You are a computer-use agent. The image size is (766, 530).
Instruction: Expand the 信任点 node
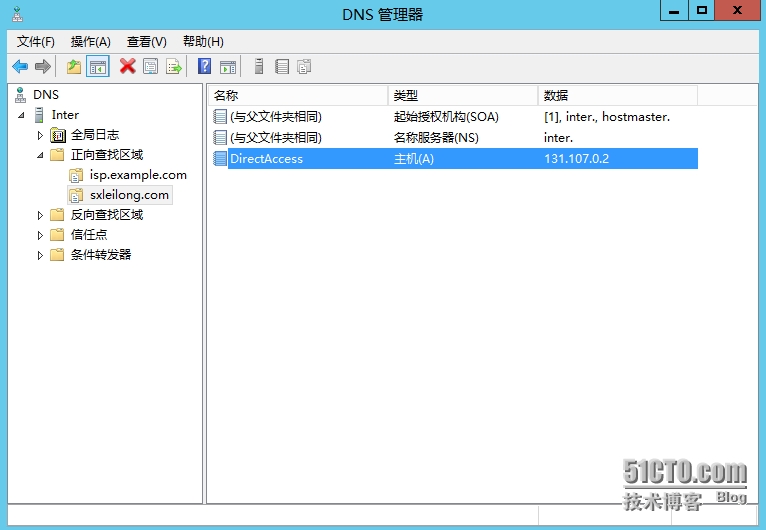pos(40,235)
